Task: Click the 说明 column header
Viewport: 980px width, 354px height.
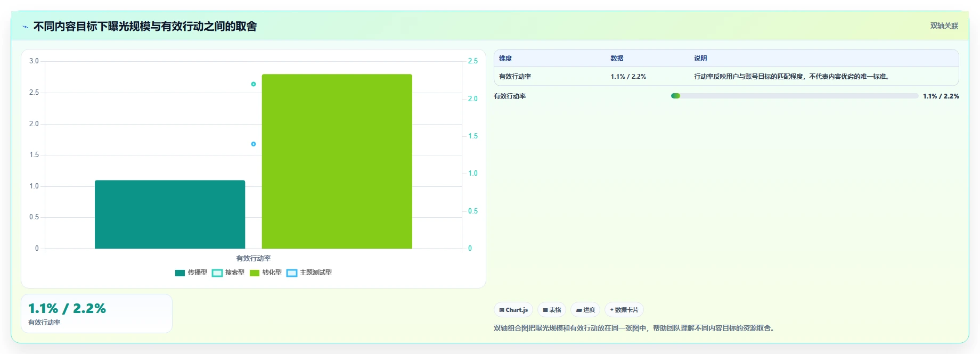Action: 700,59
